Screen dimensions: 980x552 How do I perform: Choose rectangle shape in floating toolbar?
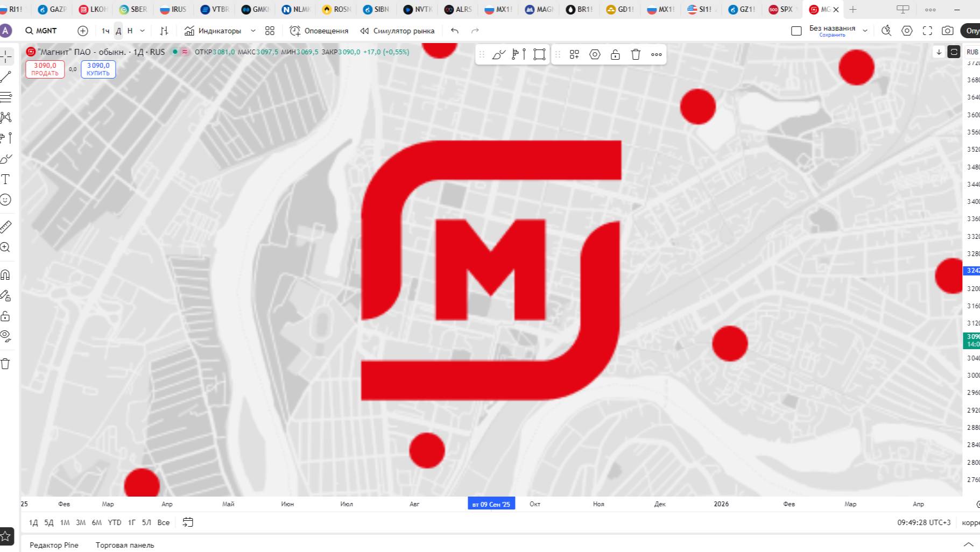click(539, 54)
